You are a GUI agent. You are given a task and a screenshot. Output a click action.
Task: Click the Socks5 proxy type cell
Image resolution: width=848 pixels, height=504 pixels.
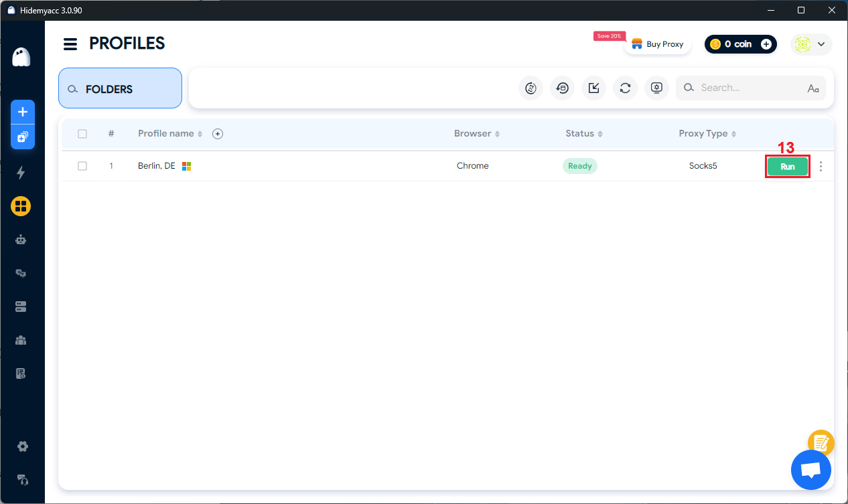point(703,166)
